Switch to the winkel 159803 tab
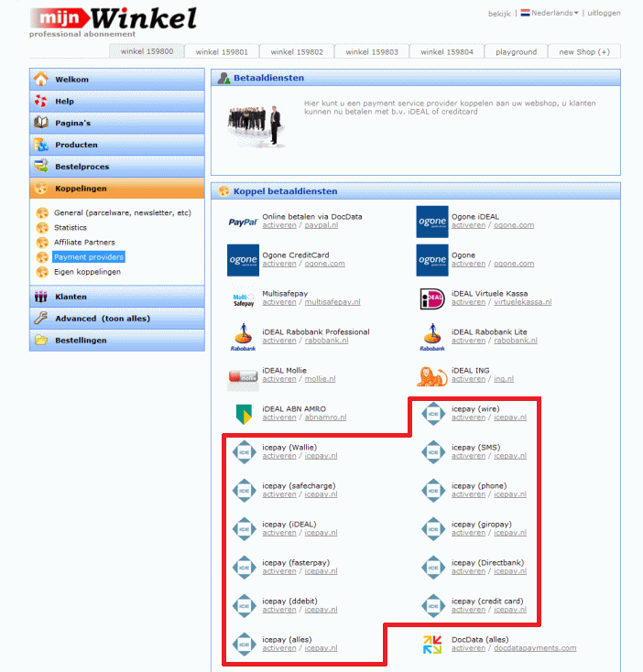The image size is (643, 672). click(372, 51)
